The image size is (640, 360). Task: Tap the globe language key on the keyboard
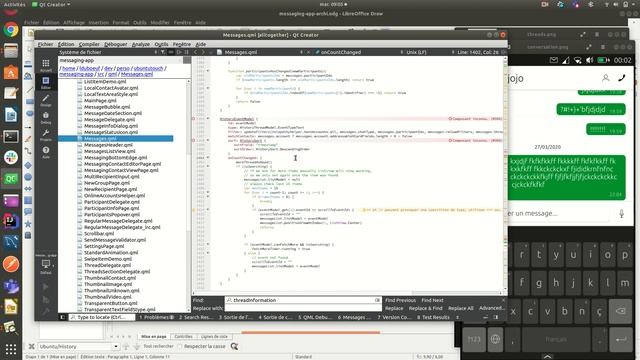pos(495,339)
